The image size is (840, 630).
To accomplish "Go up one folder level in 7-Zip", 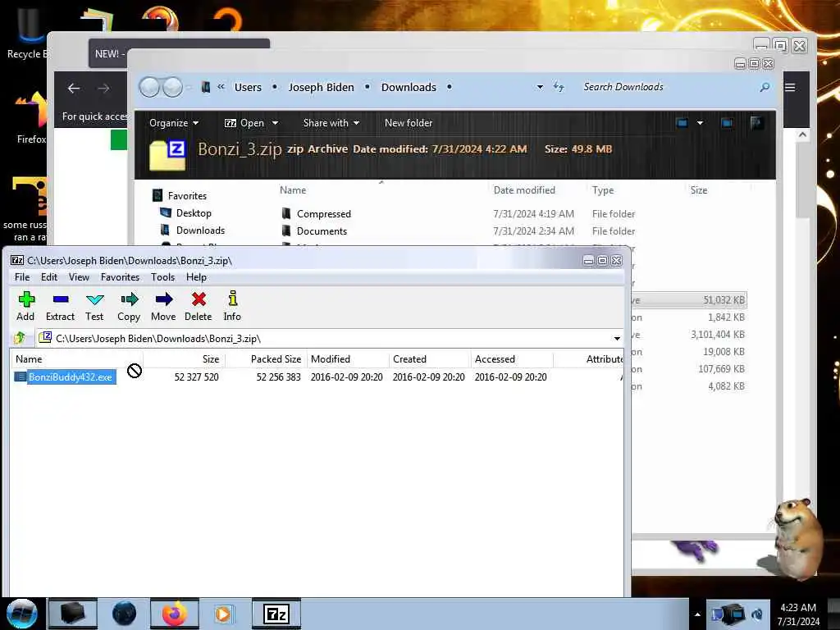I will [x=20, y=338].
